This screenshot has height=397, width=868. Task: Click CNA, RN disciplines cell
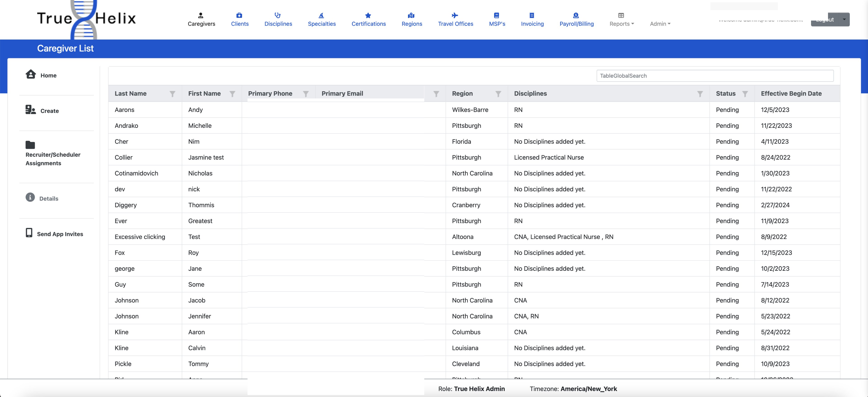pos(526,316)
